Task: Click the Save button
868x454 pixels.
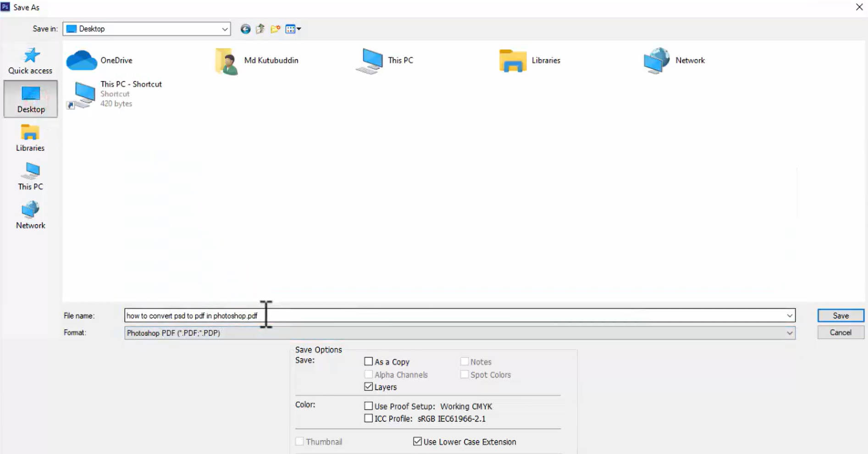Action: click(840, 316)
